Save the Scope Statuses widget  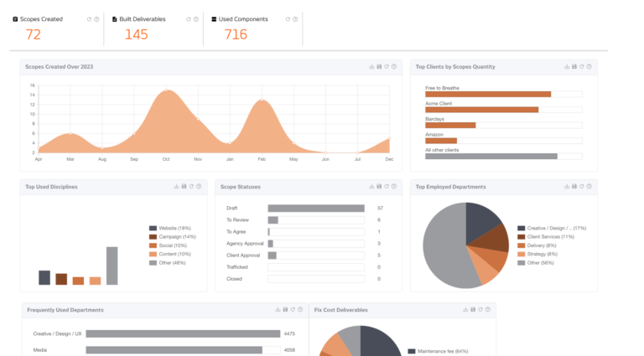[379, 187]
